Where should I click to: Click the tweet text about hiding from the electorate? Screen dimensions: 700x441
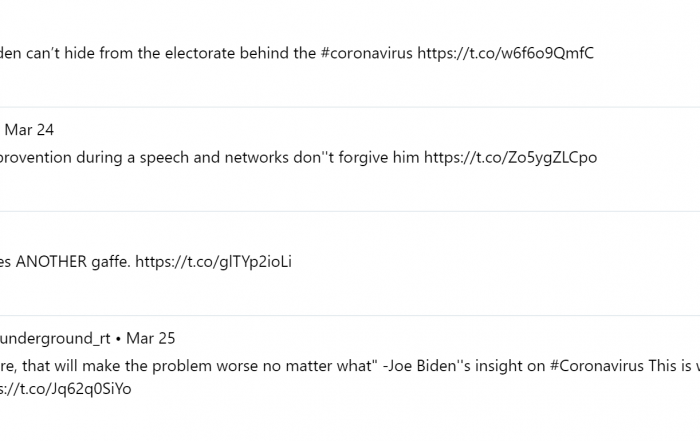pos(297,54)
